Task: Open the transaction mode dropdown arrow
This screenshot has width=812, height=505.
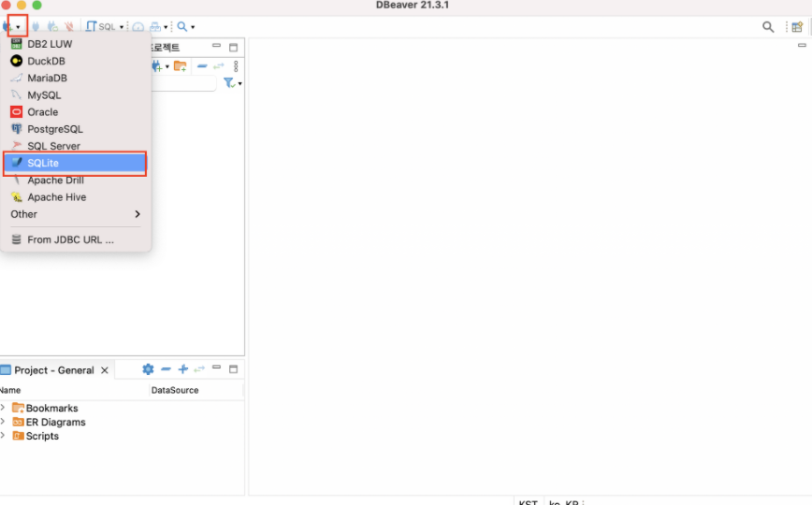Action: click(166, 27)
